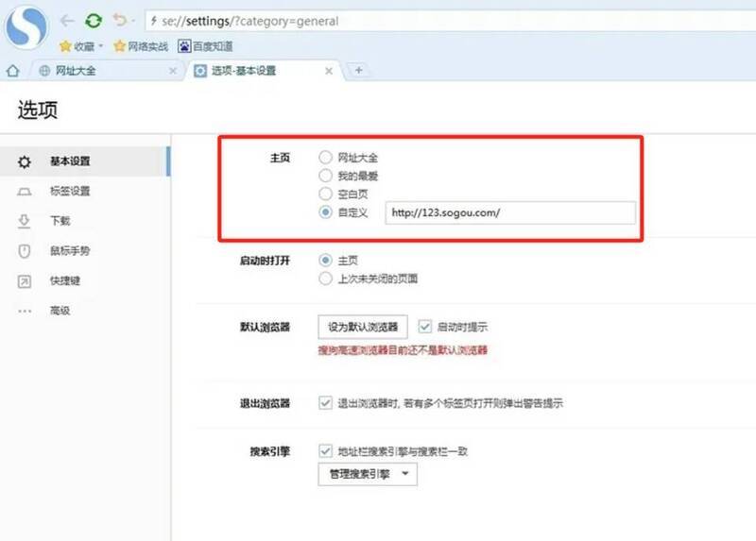Open a new tab with plus button
This screenshot has width=756, height=541.
click(359, 70)
